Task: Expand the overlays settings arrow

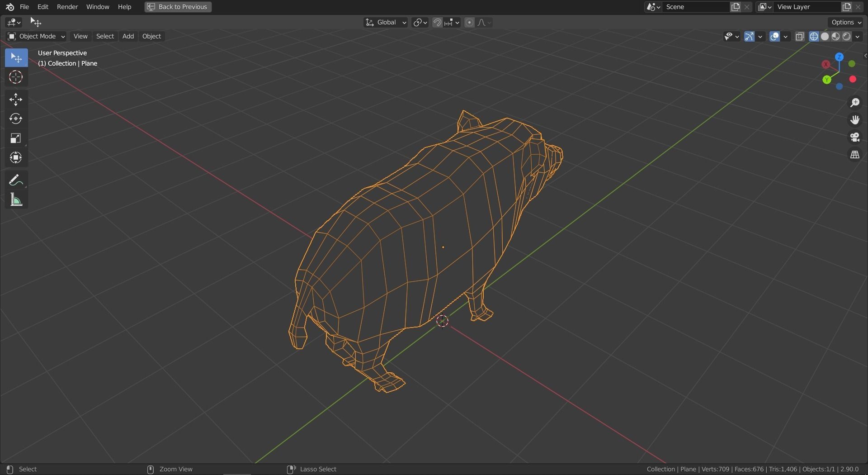Action: point(786,37)
